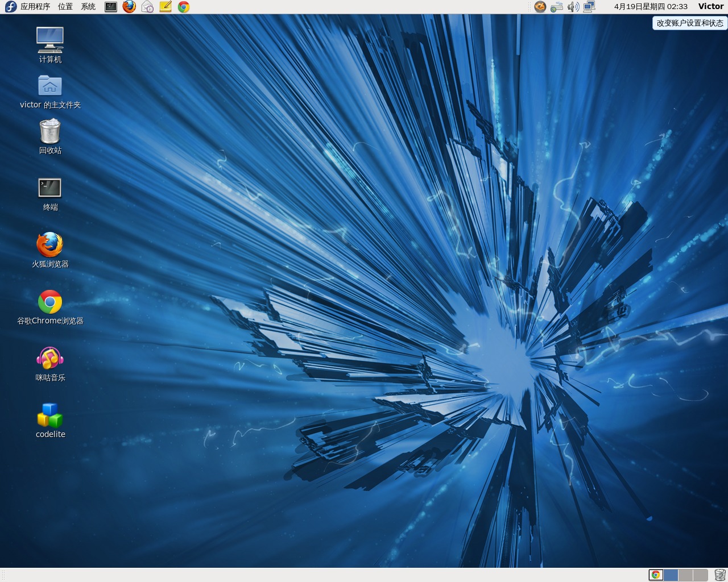Open the trash applet in bottom panel
The height and width of the screenshot is (582, 728).
[x=719, y=575]
